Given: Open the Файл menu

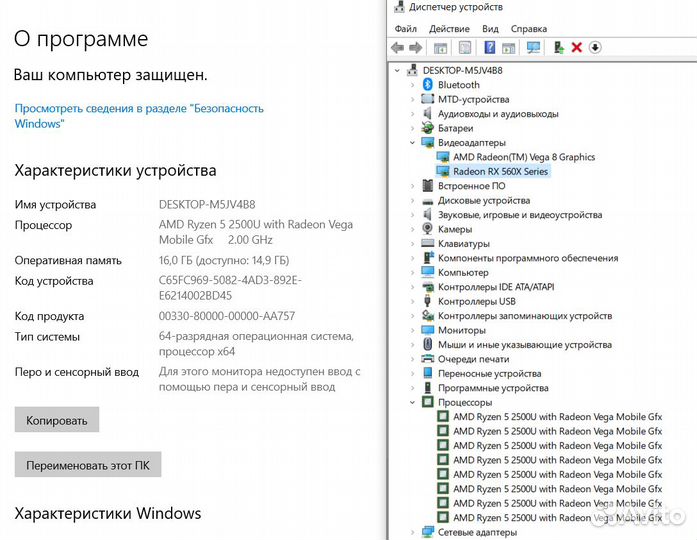Looking at the screenshot, I should pos(405,28).
